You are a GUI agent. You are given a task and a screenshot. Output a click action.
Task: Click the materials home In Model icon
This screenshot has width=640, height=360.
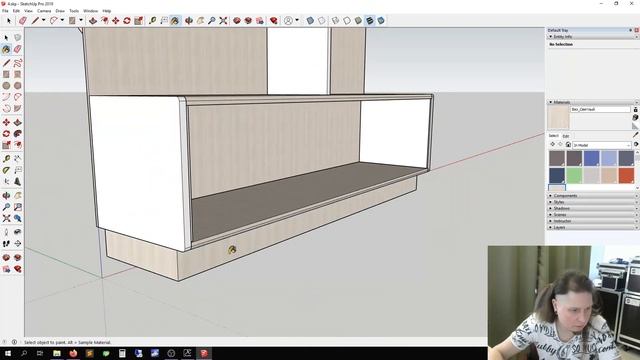(568, 144)
